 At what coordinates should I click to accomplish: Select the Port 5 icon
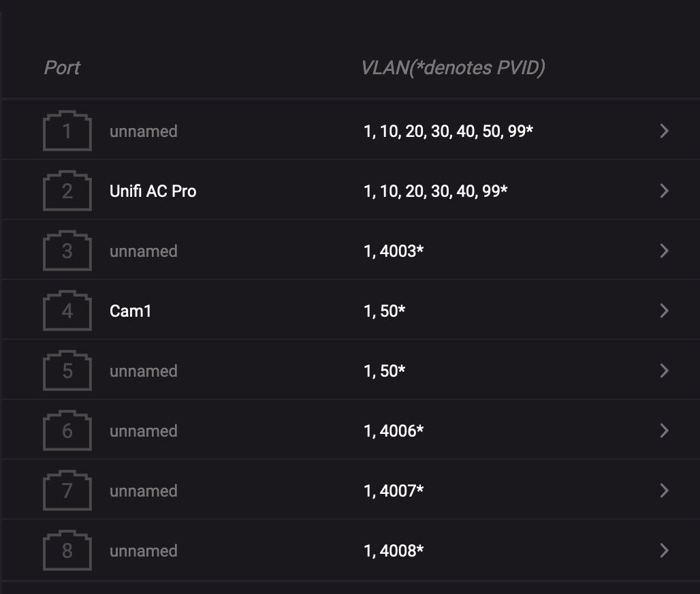click(67, 371)
